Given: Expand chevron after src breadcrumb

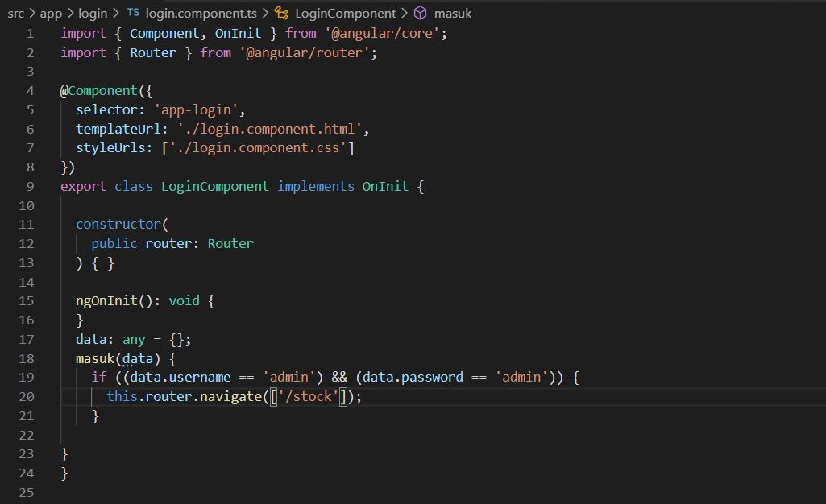Looking at the screenshot, I should coord(32,13).
